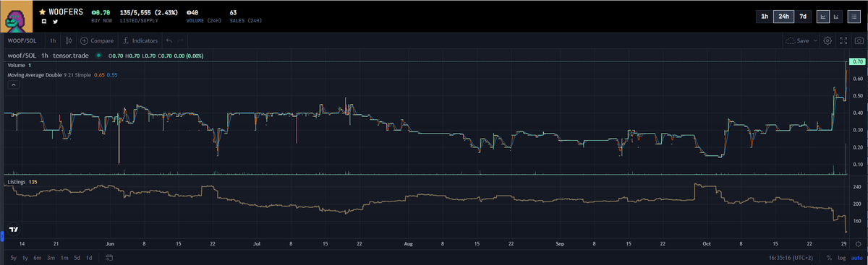Set the range to 1m
This screenshot has width=868, height=265.
pyautogui.click(x=64, y=258)
